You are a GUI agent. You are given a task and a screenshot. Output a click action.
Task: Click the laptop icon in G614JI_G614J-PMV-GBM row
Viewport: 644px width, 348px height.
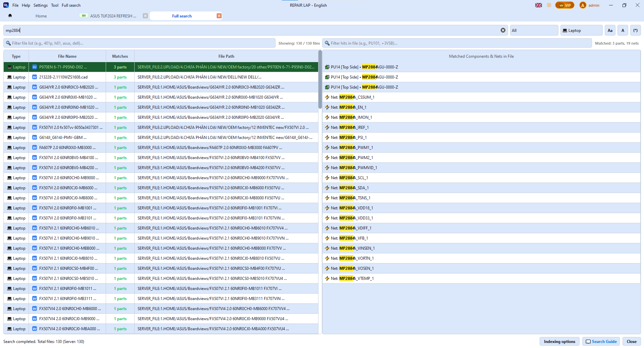coord(9,137)
